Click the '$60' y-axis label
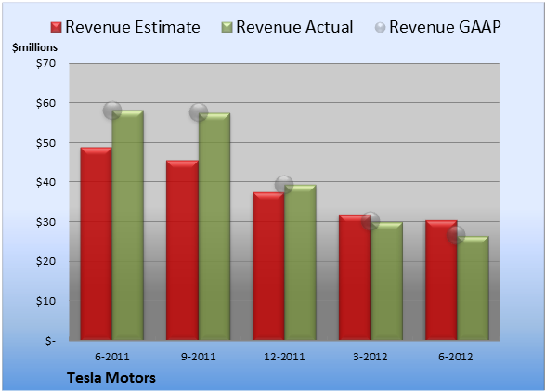 (45, 103)
